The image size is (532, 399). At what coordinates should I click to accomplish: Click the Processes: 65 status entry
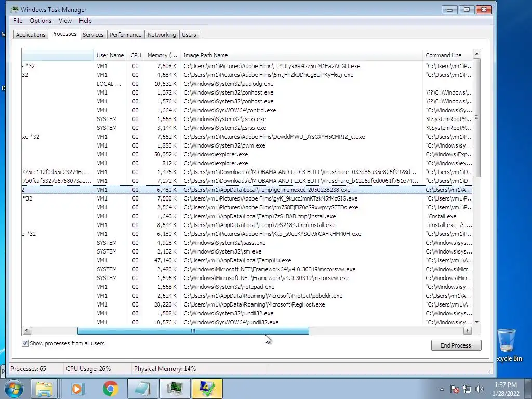tap(28, 369)
